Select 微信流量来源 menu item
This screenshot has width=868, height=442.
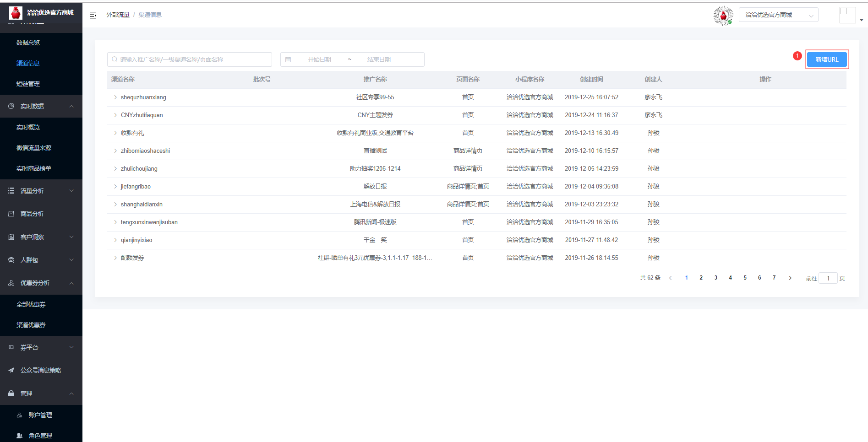[34, 148]
